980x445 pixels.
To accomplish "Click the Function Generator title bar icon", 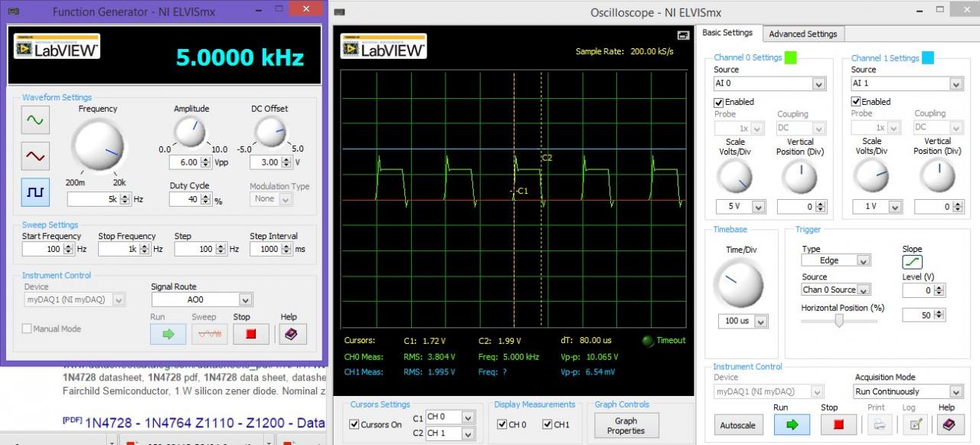I will [13, 11].
